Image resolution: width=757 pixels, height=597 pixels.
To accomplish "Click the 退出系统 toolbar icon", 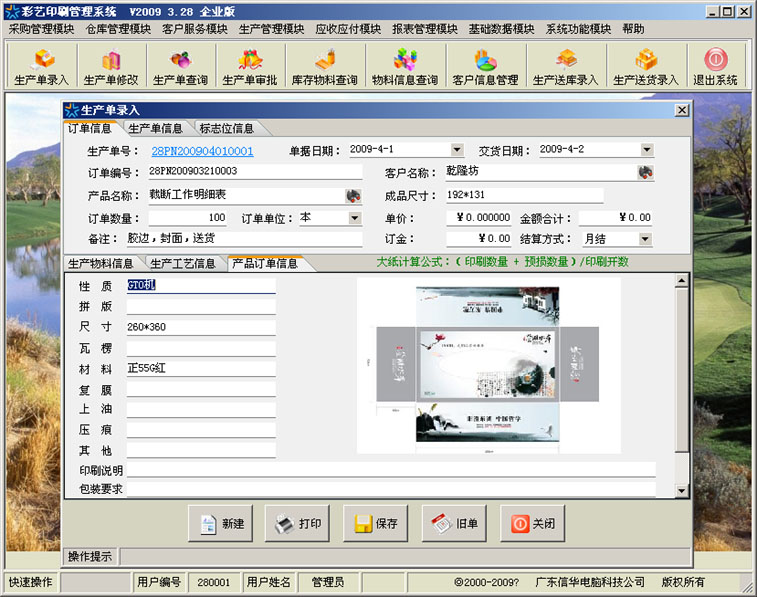I will pos(715,66).
